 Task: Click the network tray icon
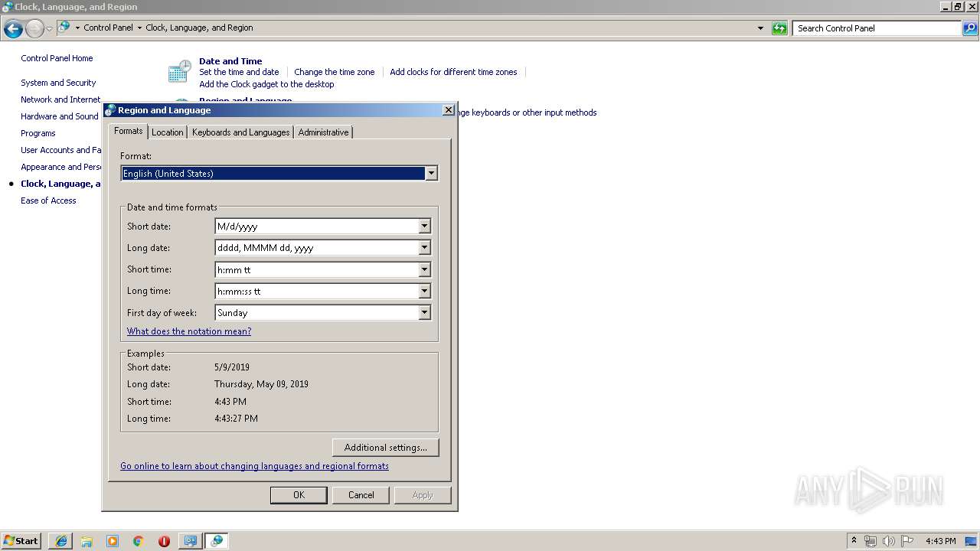point(871,541)
